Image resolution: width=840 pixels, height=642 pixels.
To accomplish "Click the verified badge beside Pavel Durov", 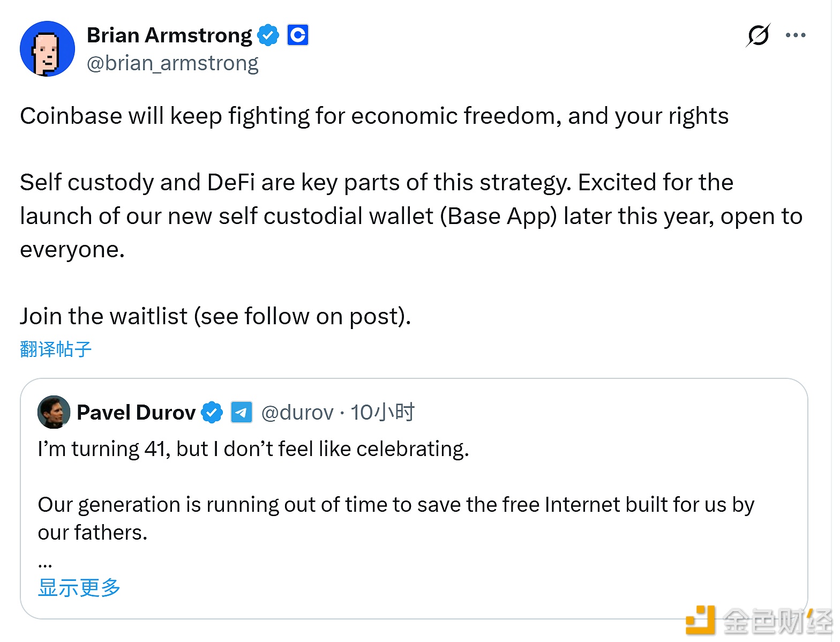I will click(212, 413).
